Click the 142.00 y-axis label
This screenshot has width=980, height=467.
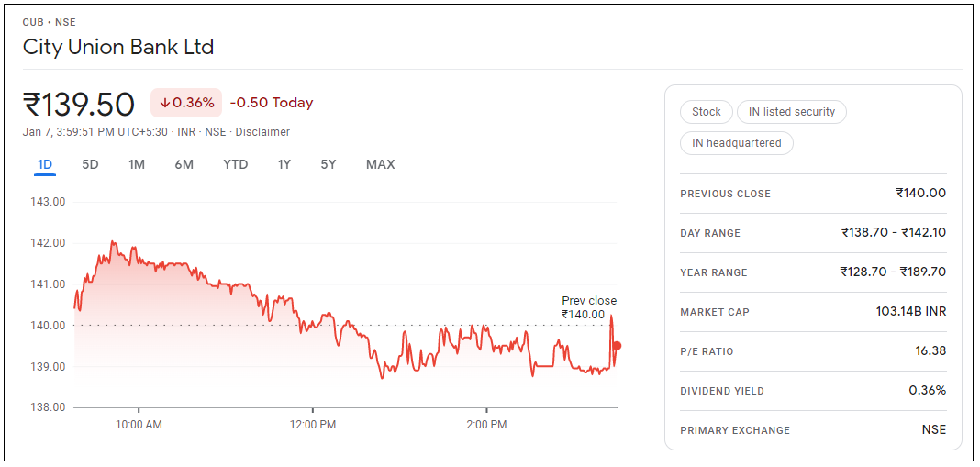tap(47, 243)
